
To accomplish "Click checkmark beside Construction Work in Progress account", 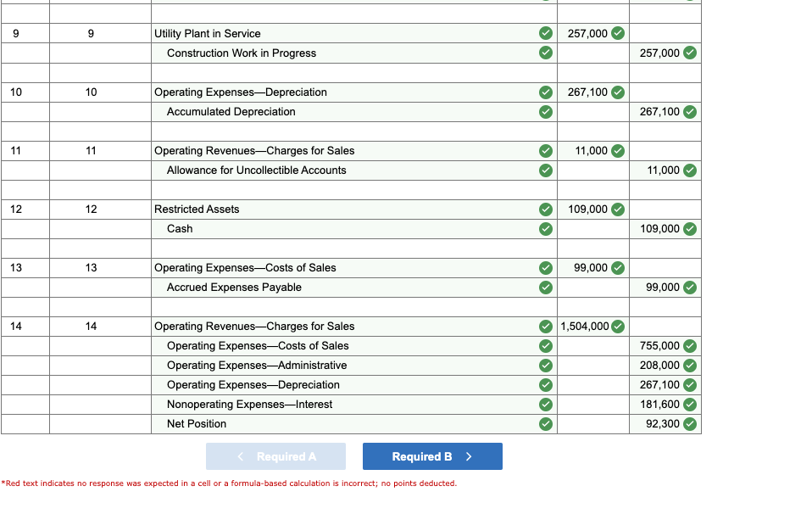I will [545, 53].
